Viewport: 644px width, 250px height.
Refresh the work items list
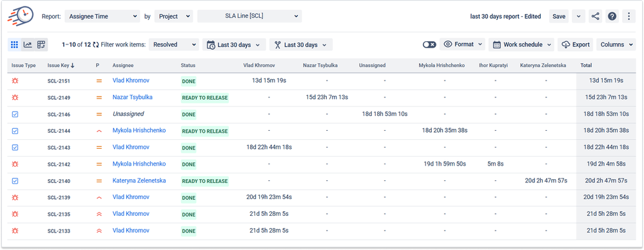[95, 44]
